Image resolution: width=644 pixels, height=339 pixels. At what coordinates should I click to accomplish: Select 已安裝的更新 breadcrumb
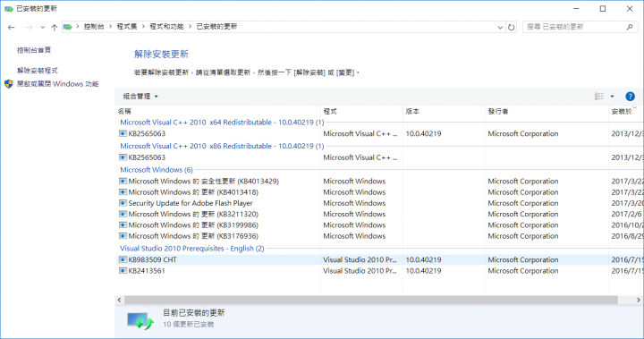click(216, 26)
